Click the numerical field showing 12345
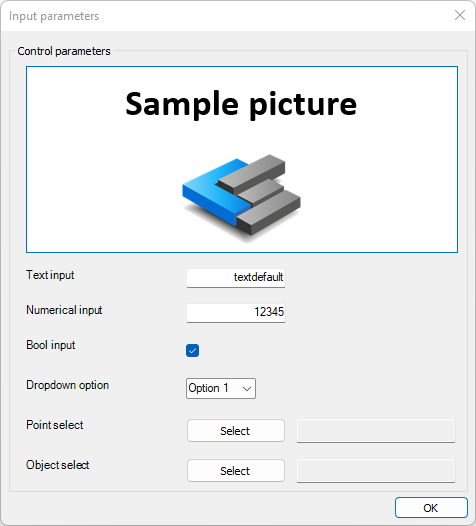The image size is (476, 526). [x=236, y=313]
